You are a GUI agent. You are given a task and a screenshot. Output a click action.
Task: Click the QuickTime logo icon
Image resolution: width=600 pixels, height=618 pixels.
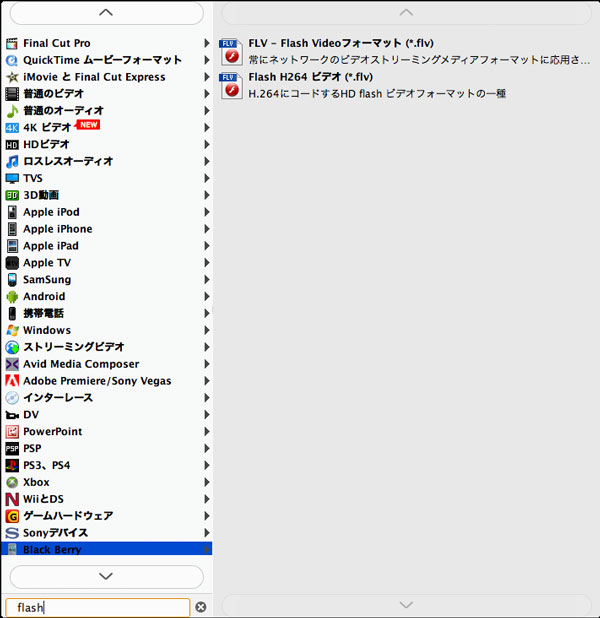click(x=12, y=60)
